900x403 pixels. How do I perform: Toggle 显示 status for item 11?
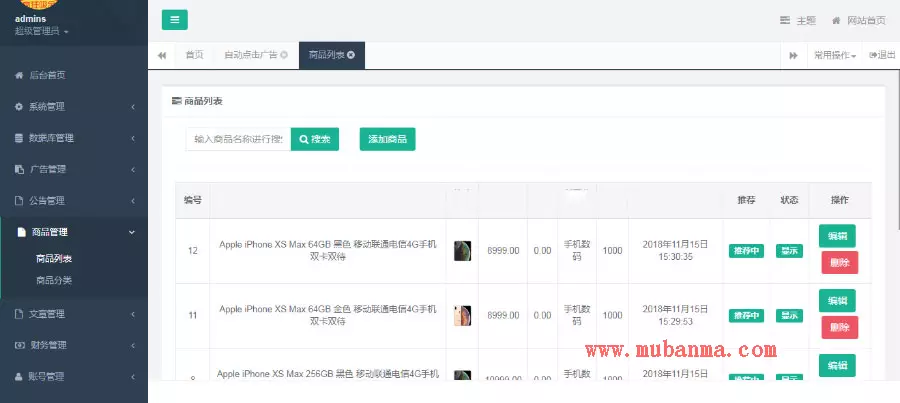[x=789, y=315]
